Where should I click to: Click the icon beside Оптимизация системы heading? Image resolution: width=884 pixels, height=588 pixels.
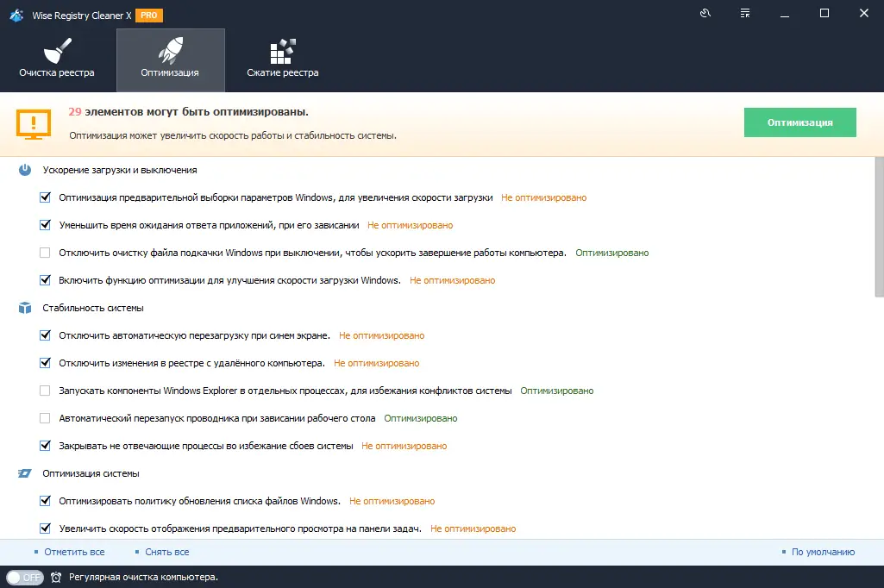tap(25, 473)
